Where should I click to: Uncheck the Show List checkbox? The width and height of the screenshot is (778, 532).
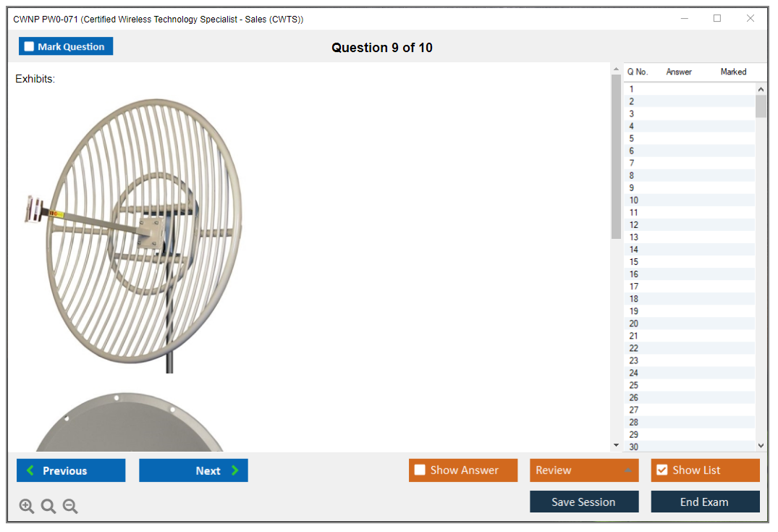coord(661,470)
